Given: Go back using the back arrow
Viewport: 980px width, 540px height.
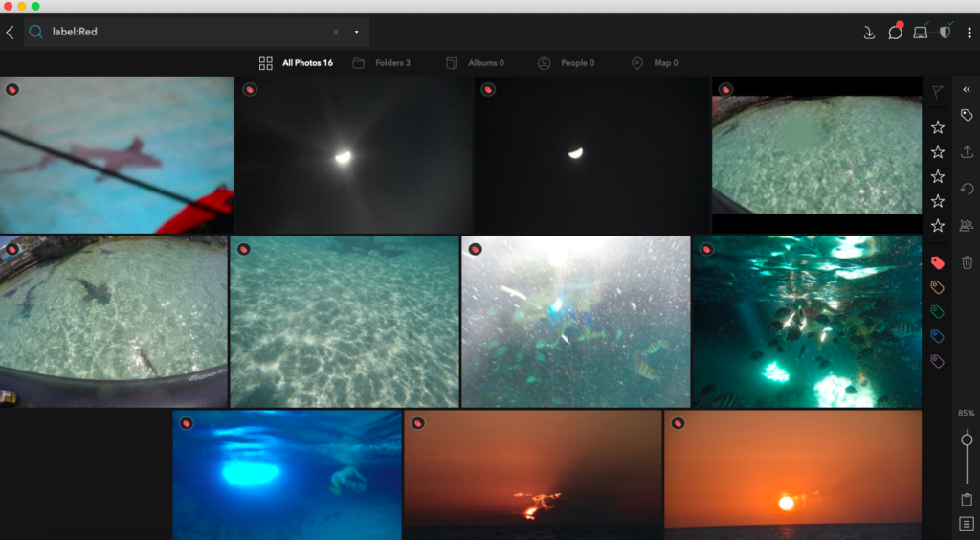Looking at the screenshot, I should tap(10, 32).
